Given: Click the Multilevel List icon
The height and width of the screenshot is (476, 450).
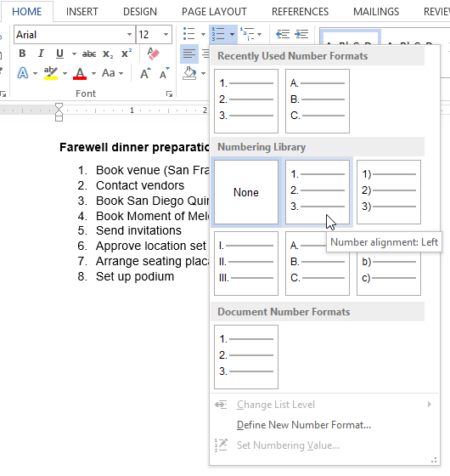Looking at the screenshot, I should (x=247, y=34).
